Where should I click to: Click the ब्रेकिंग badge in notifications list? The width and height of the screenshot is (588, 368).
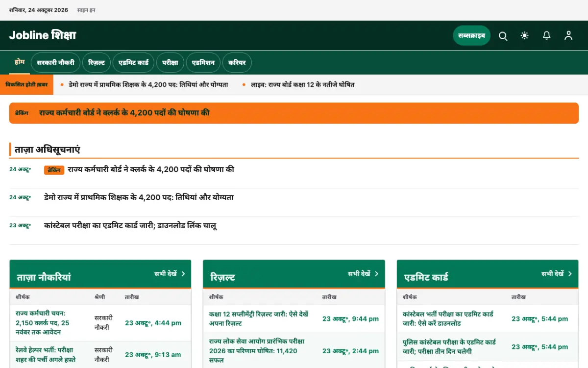(x=54, y=170)
